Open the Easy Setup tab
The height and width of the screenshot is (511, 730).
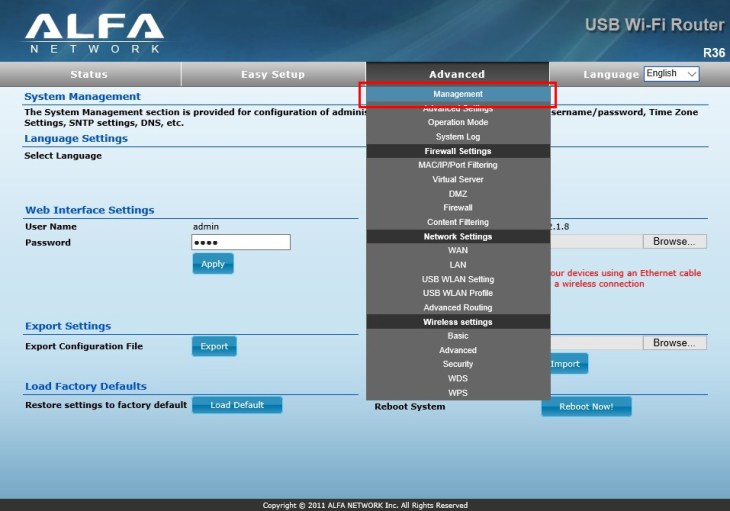(x=273, y=74)
